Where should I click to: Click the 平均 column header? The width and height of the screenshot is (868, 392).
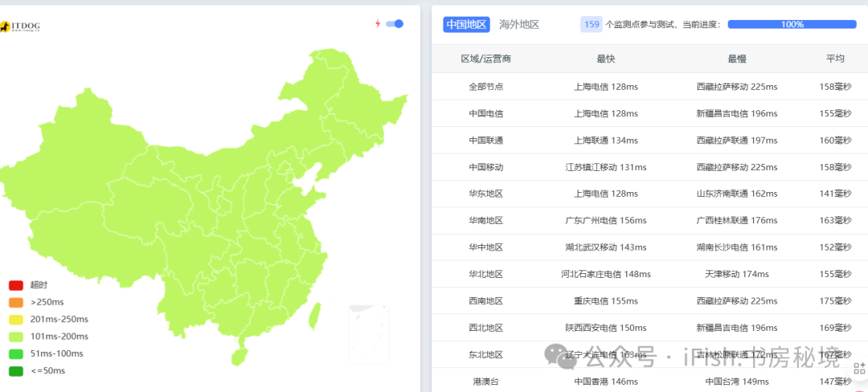pyautogui.click(x=835, y=59)
